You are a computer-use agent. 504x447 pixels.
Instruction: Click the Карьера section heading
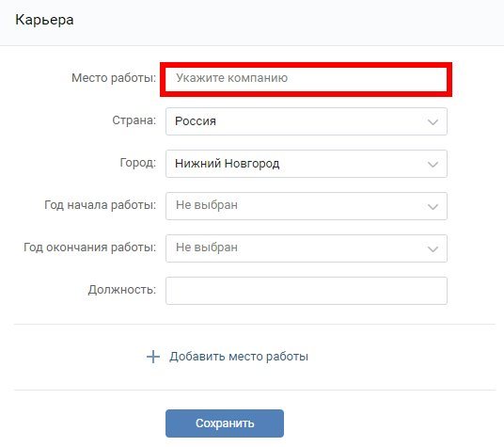(44, 20)
